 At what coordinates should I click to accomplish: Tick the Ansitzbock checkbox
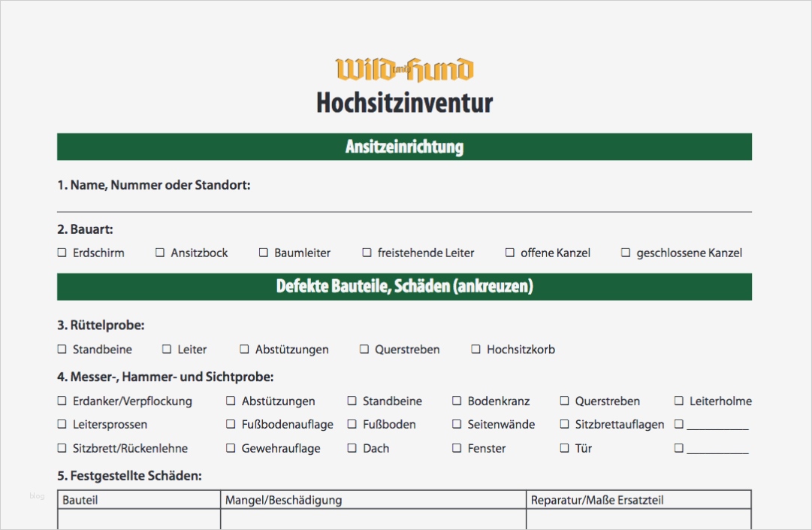pos(160,253)
